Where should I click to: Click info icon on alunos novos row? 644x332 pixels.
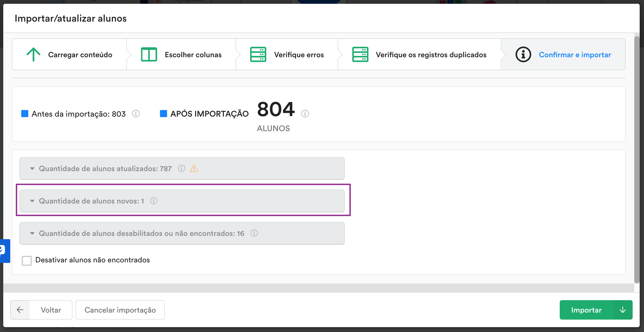pyautogui.click(x=154, y=201)
